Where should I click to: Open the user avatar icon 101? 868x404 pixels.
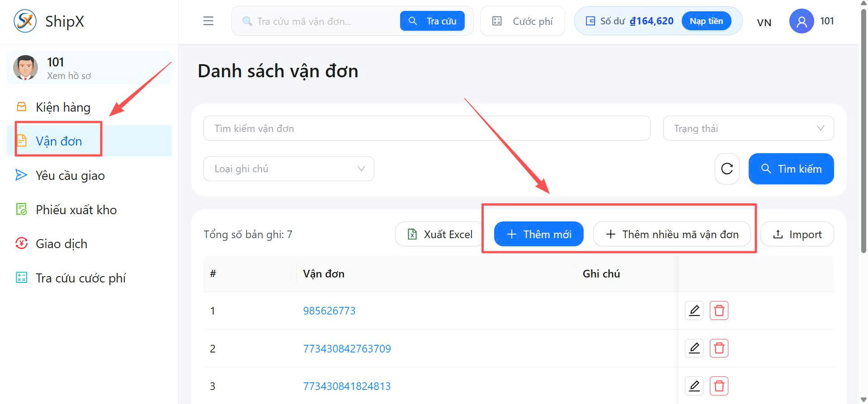[802, 21]
